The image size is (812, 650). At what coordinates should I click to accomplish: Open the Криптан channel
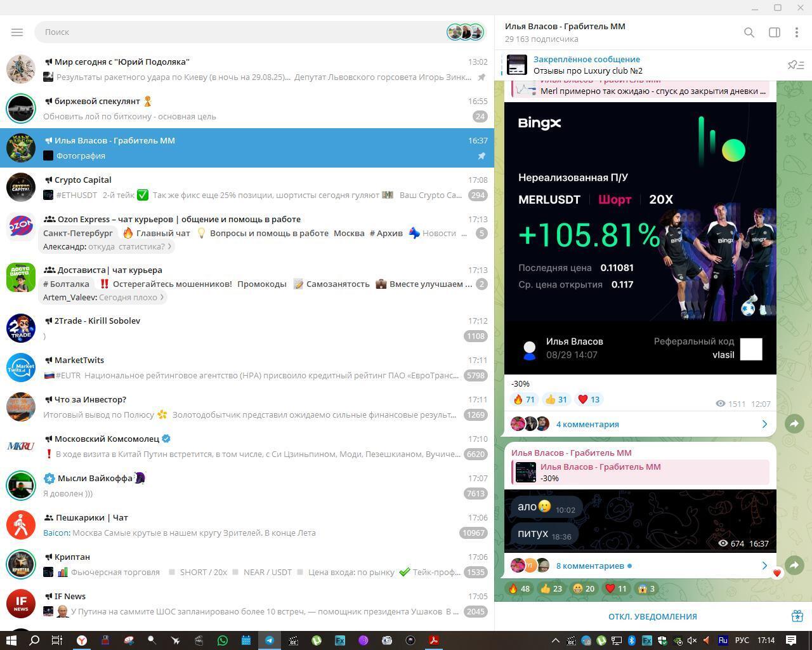(247, 564)
